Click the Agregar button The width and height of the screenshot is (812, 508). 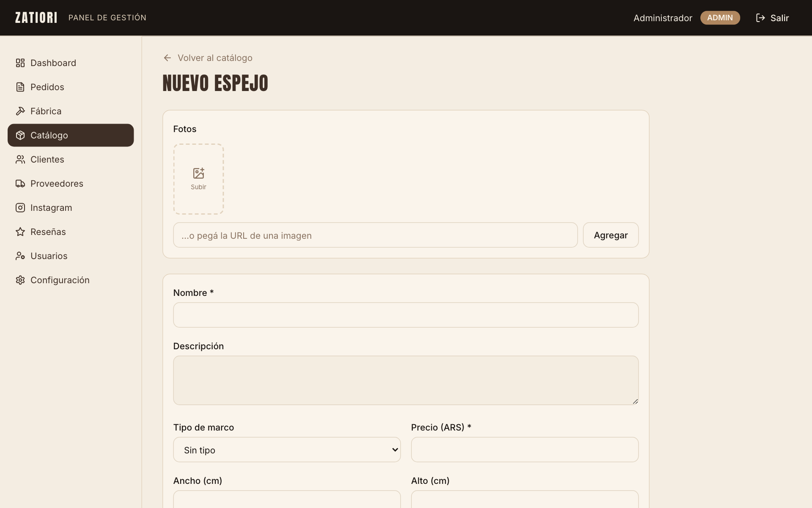pos(611,235)
